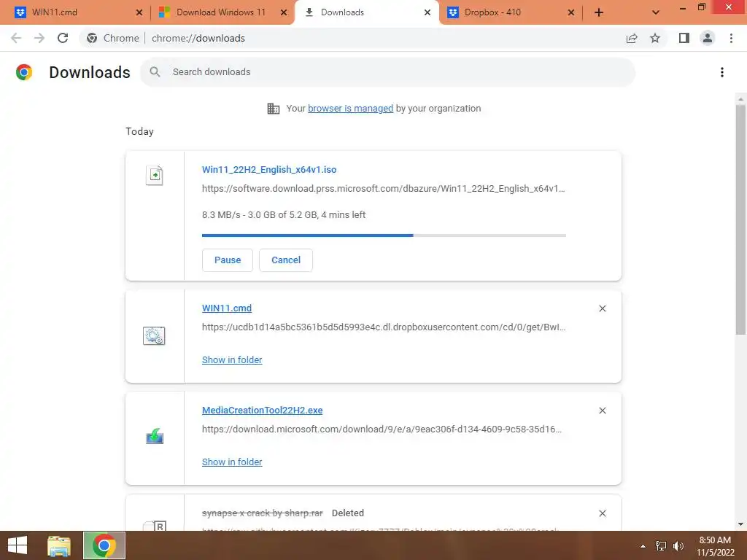
Task: Open the MediaCreationTool22H2.exe link
Action: (262, 410)
